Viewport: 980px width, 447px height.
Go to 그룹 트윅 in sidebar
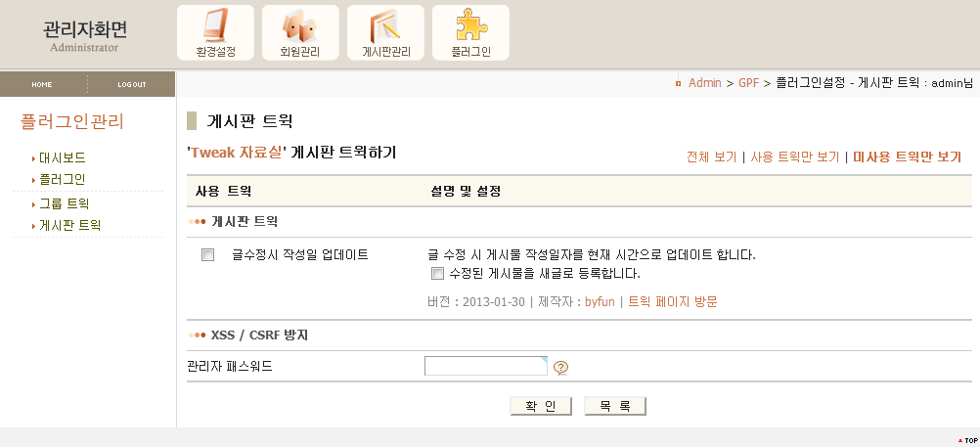pyautogui.click(x=64, y=204)
